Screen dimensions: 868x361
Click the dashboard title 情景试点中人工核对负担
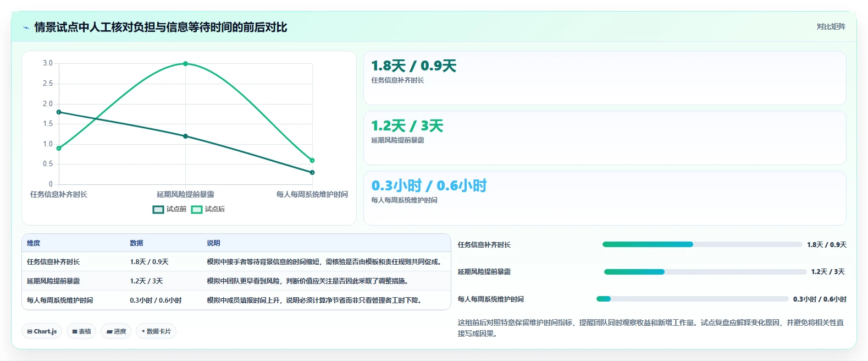(x=161, y=28)
